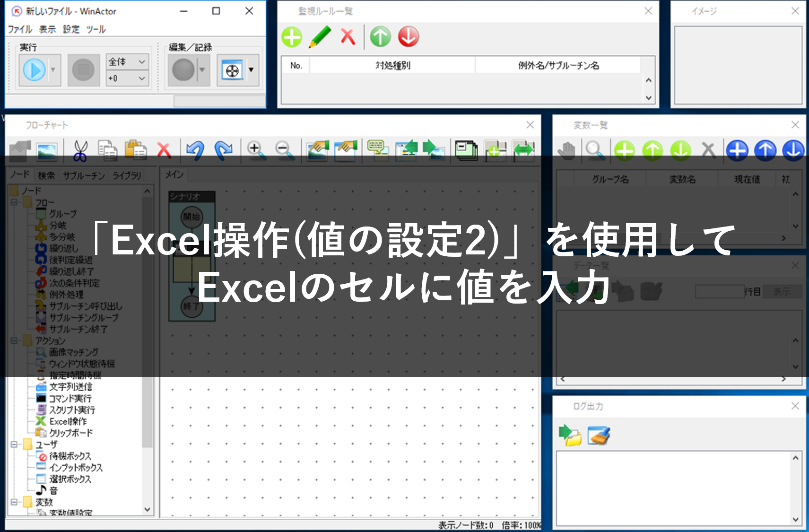Viewport: 809px width, 532px height.
Task: Click the magnifier search icon in 変数一覧
Action: pos(594,150)
